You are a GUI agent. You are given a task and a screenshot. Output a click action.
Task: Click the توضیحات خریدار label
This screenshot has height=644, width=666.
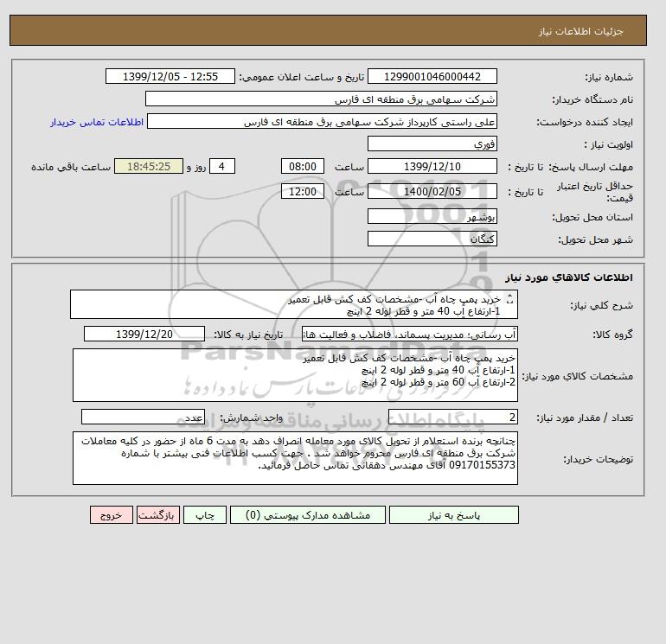pos(599,459)
